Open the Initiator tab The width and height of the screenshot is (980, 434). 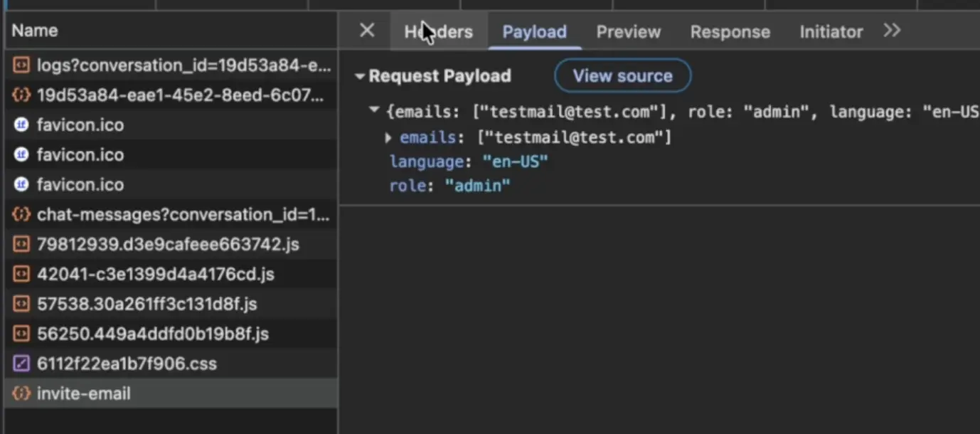831,32
